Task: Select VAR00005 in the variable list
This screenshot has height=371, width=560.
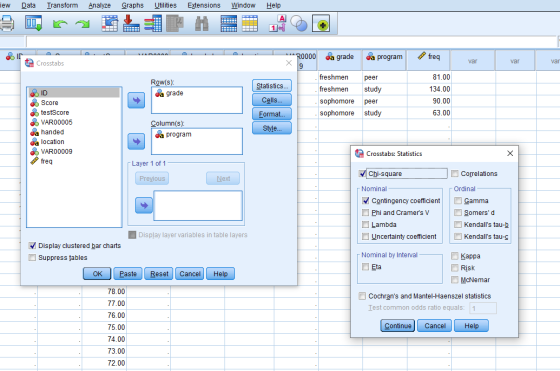Action: pyautogui.click(x=74, y=122)
